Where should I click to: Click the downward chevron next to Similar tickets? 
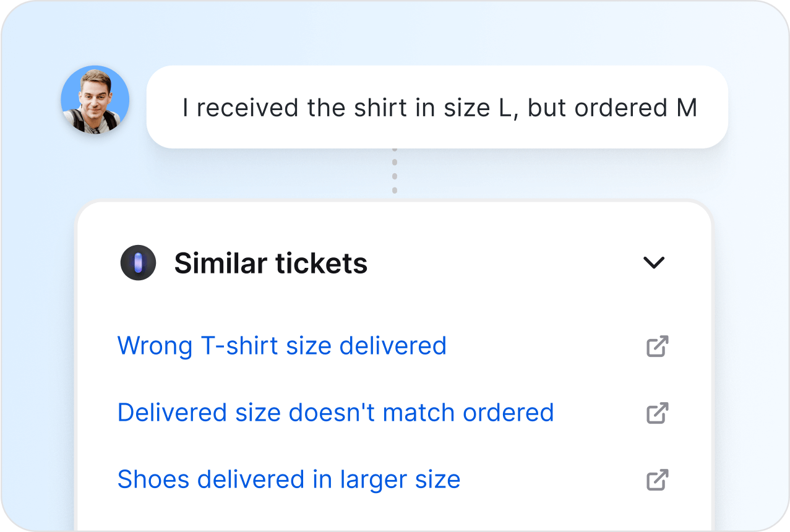pos(654,262)
